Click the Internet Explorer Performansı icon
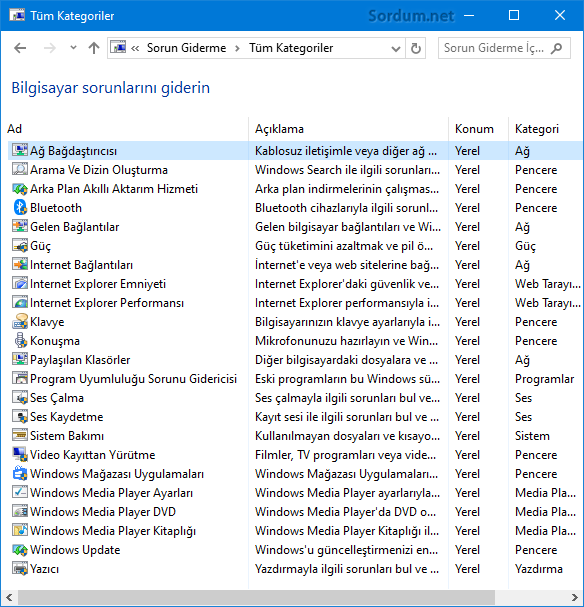Viewport: 584px width, 607px height. click(20, 302)
